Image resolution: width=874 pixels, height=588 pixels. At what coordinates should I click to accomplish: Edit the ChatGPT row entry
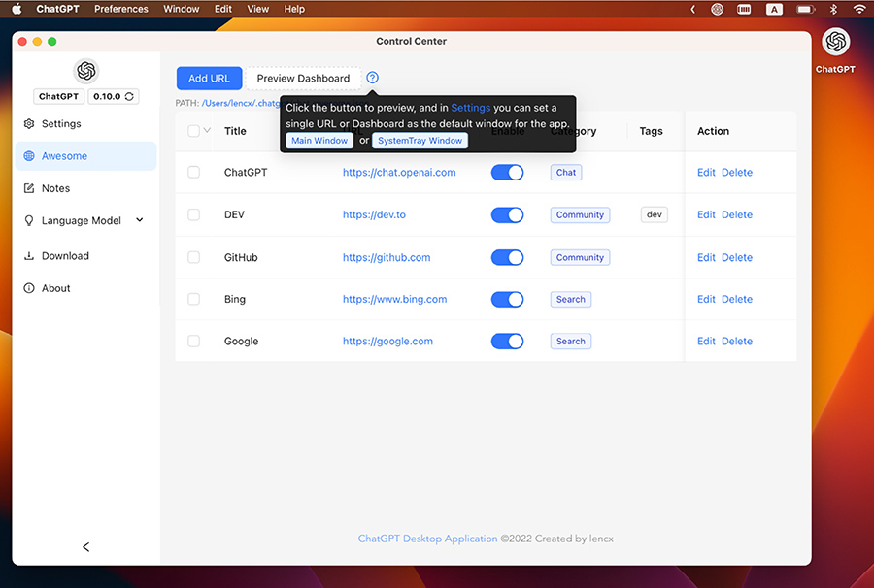click(x=706, y=172)
